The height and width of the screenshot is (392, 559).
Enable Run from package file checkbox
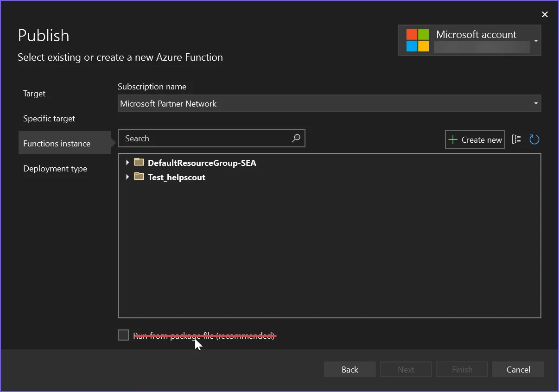123,335
